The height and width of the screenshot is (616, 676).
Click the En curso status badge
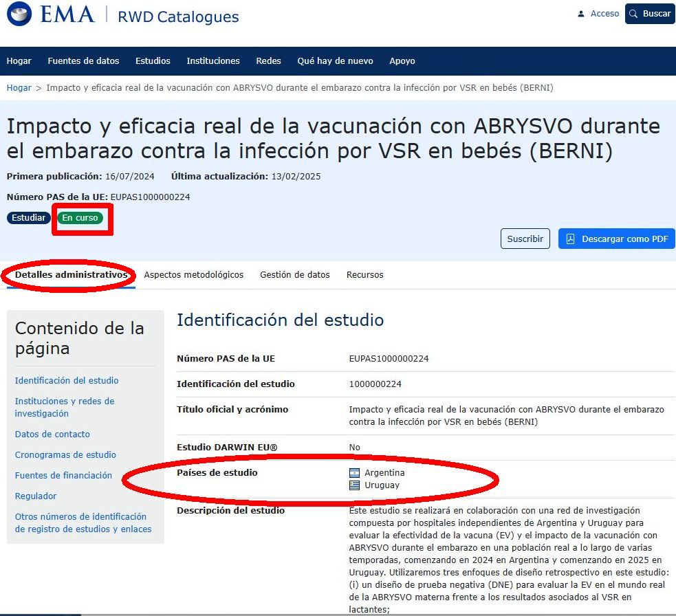[x=80, y=218]
